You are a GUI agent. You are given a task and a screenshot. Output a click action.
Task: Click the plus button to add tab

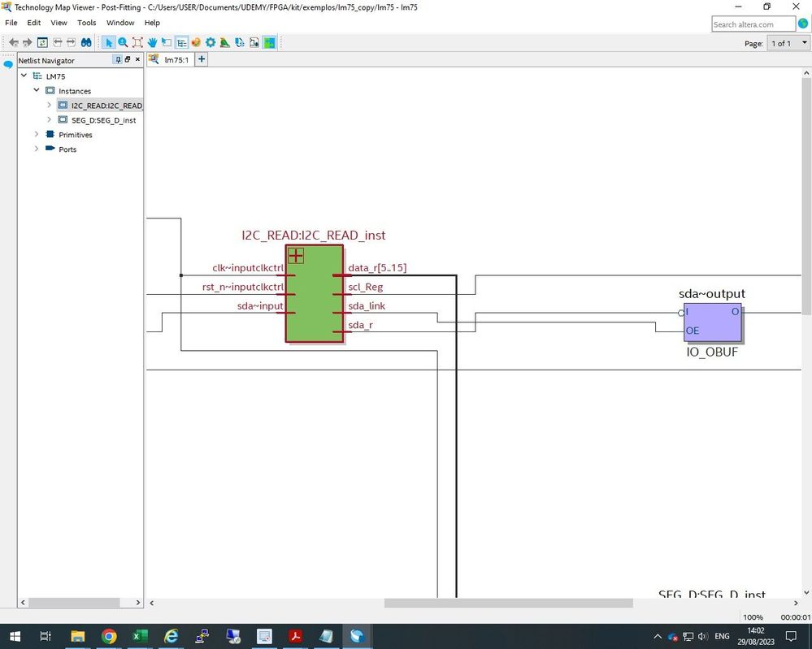(202, 59)
